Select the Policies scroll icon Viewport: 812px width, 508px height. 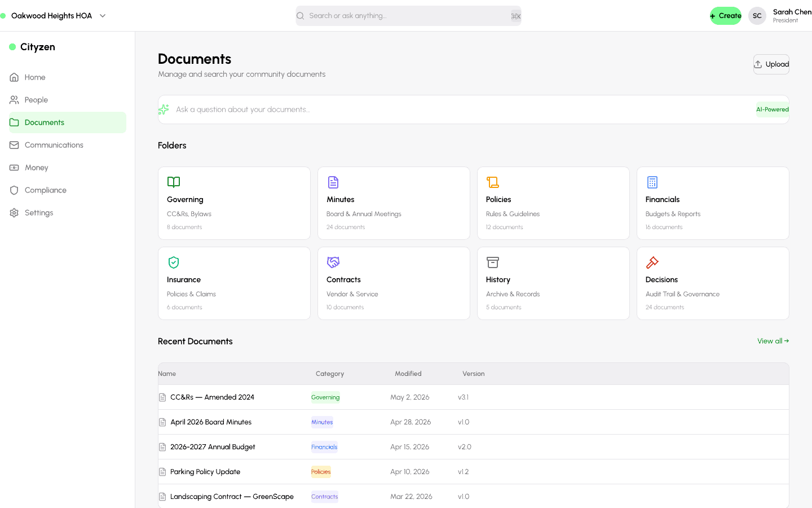point(493,182)
